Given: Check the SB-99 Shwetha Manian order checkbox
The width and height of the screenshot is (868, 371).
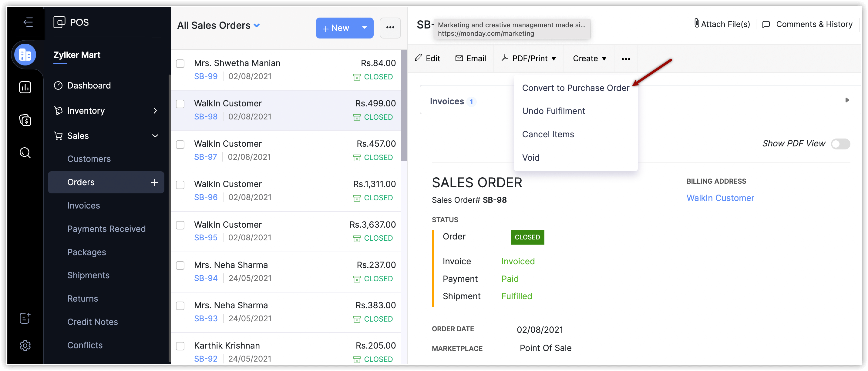Looking at the screenshot, I should coord(180,64).
